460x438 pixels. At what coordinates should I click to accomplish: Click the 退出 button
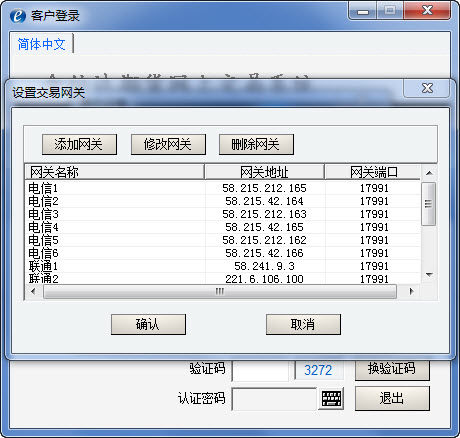point(392,398)
